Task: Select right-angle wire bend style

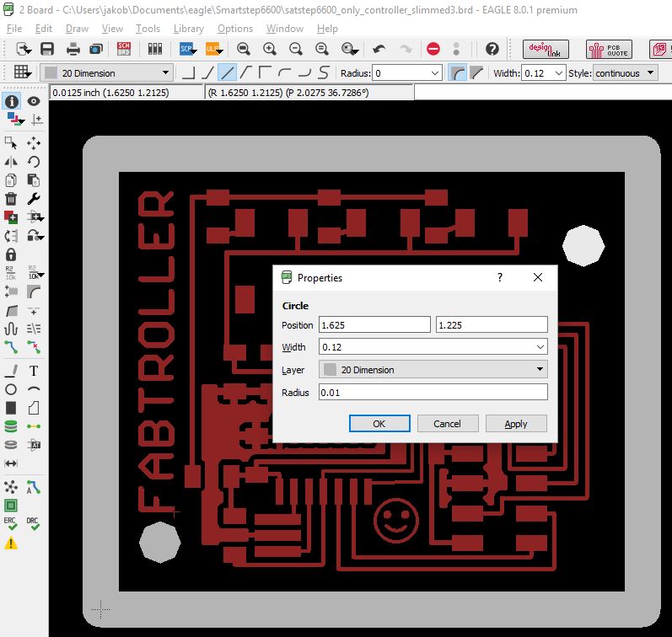Action: [x=189, y=73]
